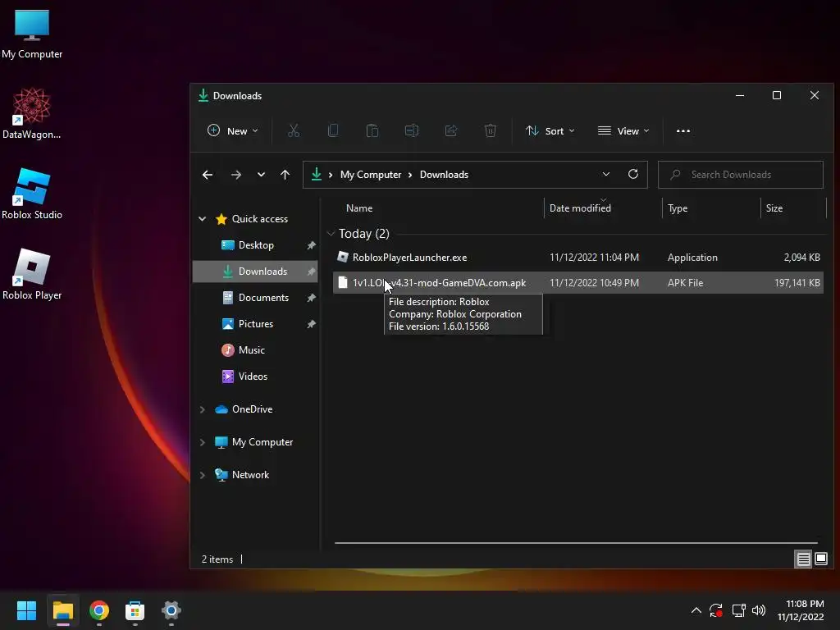Click Downloads in address breadcrumb

click(x=444, y=175)
